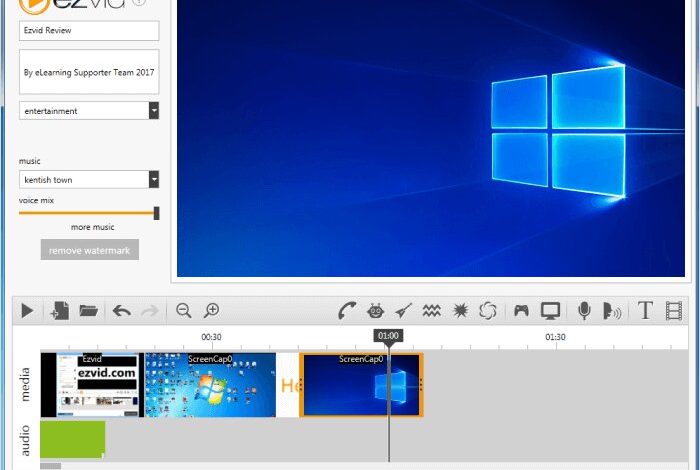700x470 pixels.
Task: Open the kentish town music dropdown arrow
Action: coord(154,179)
